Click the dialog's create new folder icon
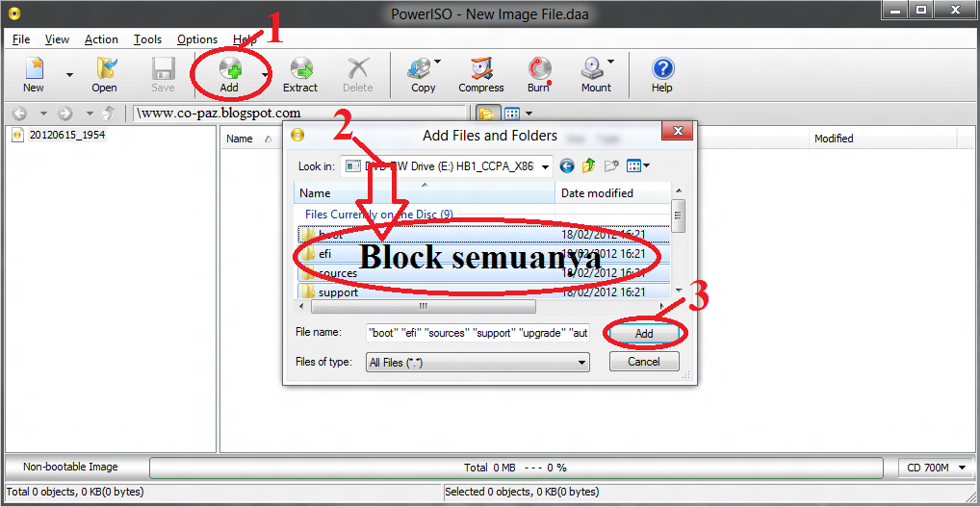Image resolution: width=980 pixels, height=507 pixels. (610, 166)
